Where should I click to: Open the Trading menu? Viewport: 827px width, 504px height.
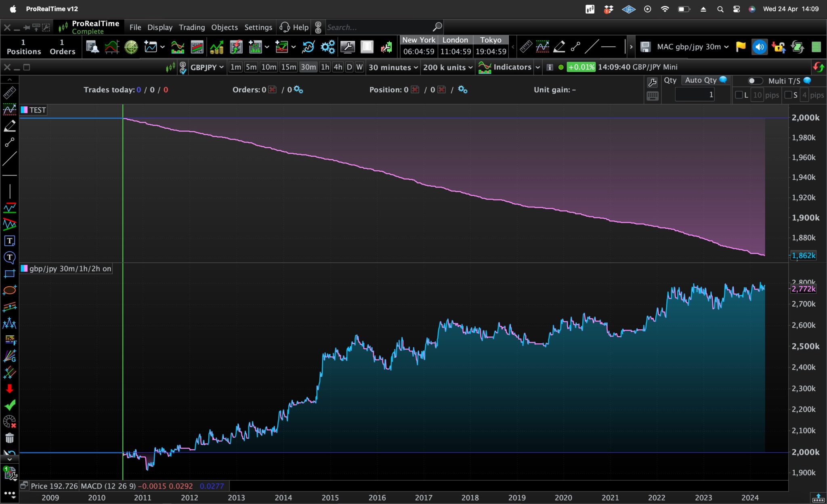192,27
